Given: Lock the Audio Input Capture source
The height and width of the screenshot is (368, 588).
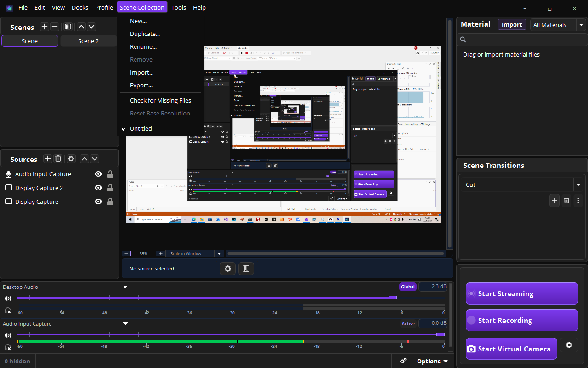Looking at the screenshot, I should (110, 174).
